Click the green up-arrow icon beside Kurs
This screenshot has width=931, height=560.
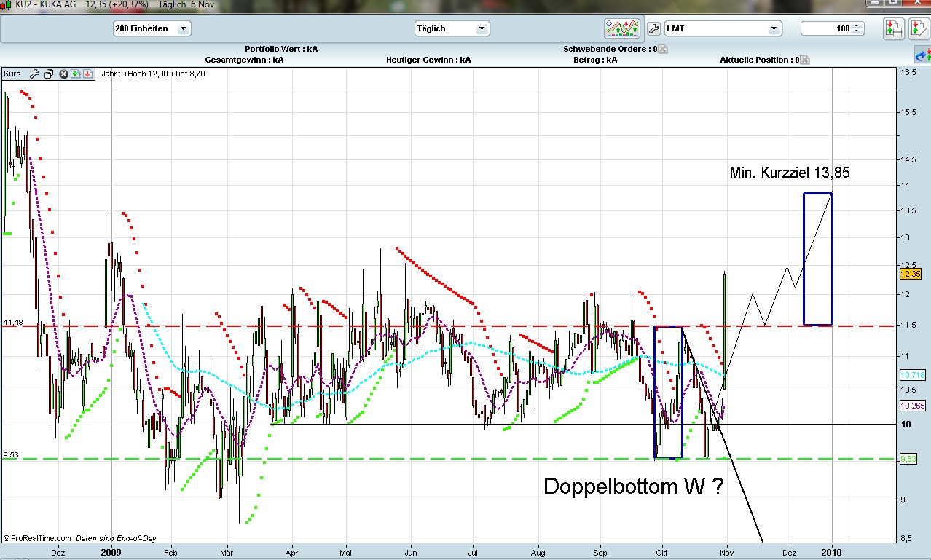tap(75, 74)
